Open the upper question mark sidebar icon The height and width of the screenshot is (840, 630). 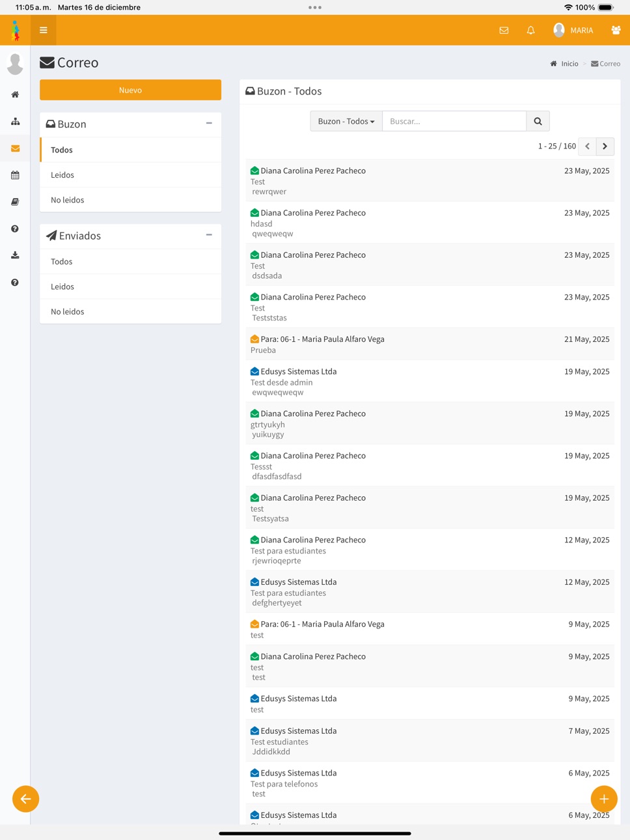pos(15,229)
